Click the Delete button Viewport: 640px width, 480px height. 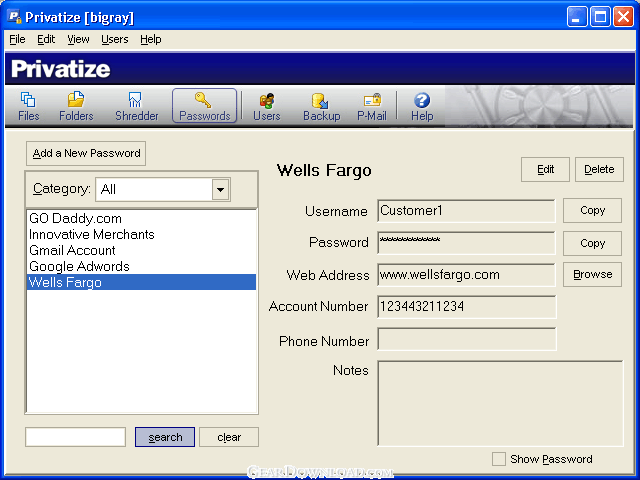coord(599,169)
